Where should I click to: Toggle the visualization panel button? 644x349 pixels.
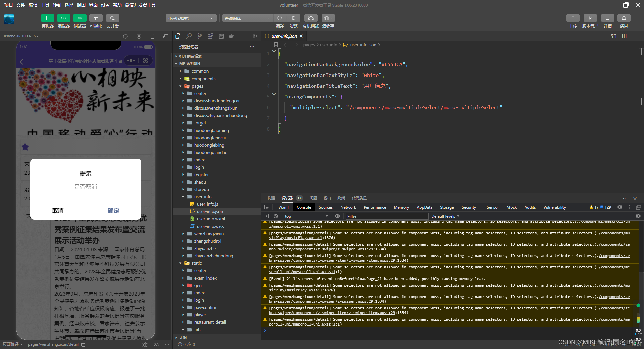pos(96,18)
